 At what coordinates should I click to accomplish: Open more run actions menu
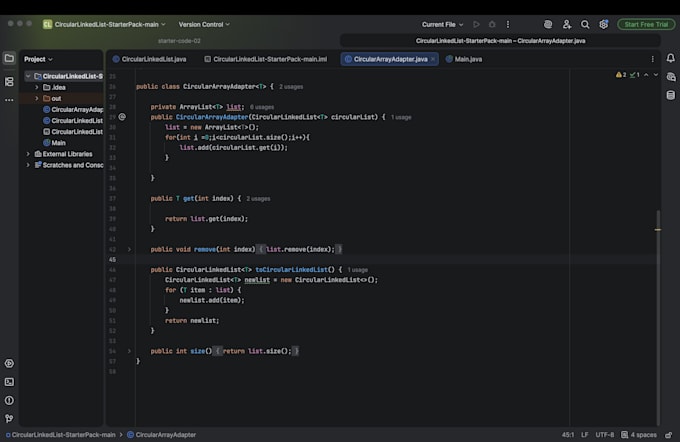(x=508, y=24)
